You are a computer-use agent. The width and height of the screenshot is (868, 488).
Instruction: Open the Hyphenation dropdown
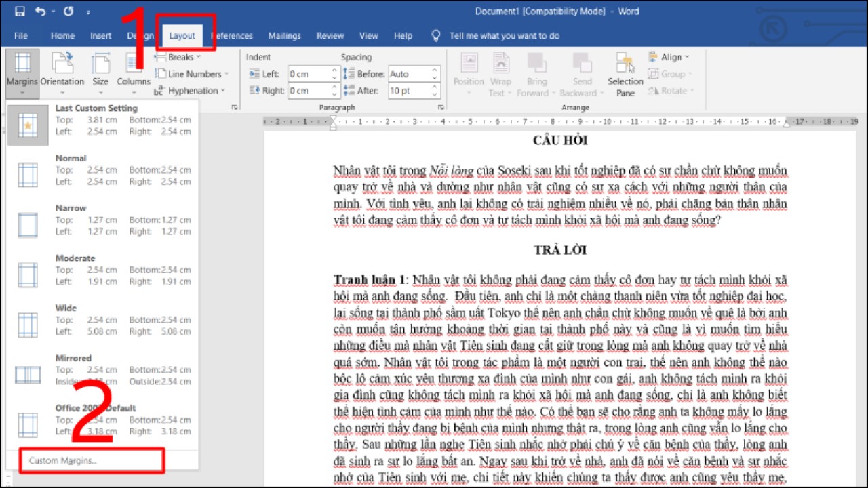(191, 91)
